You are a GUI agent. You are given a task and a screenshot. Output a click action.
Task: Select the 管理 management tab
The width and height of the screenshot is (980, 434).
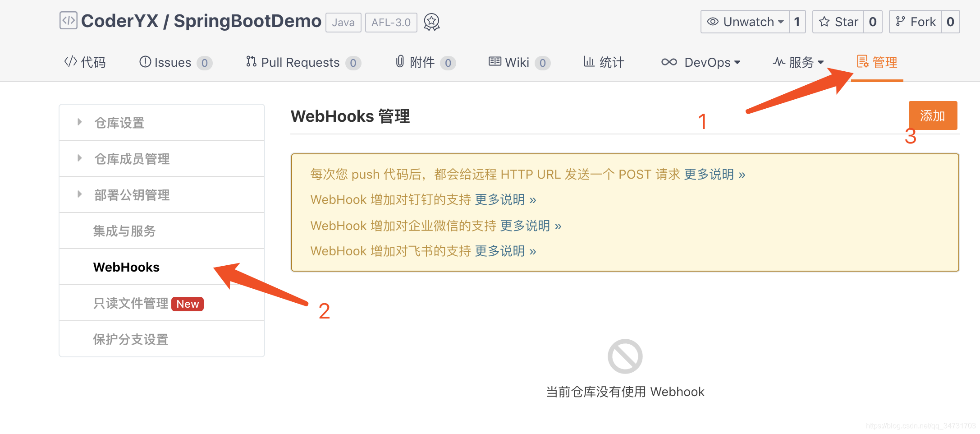coord(877,62)
